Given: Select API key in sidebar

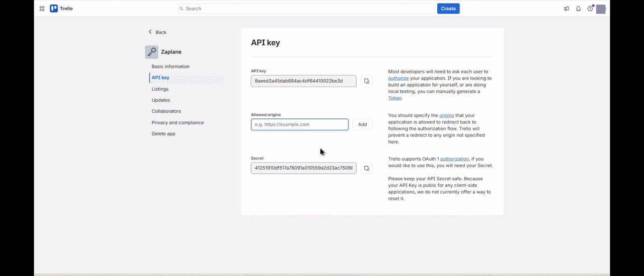Looking at the screenshot, I should [x=160, y=78].
